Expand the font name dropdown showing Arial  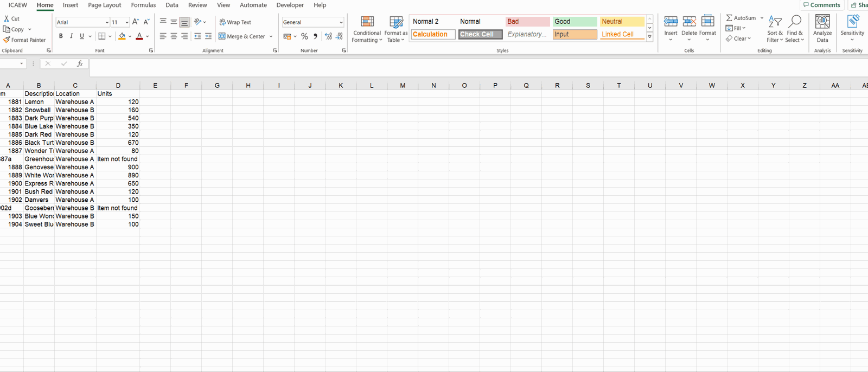(x=107, y=22)
